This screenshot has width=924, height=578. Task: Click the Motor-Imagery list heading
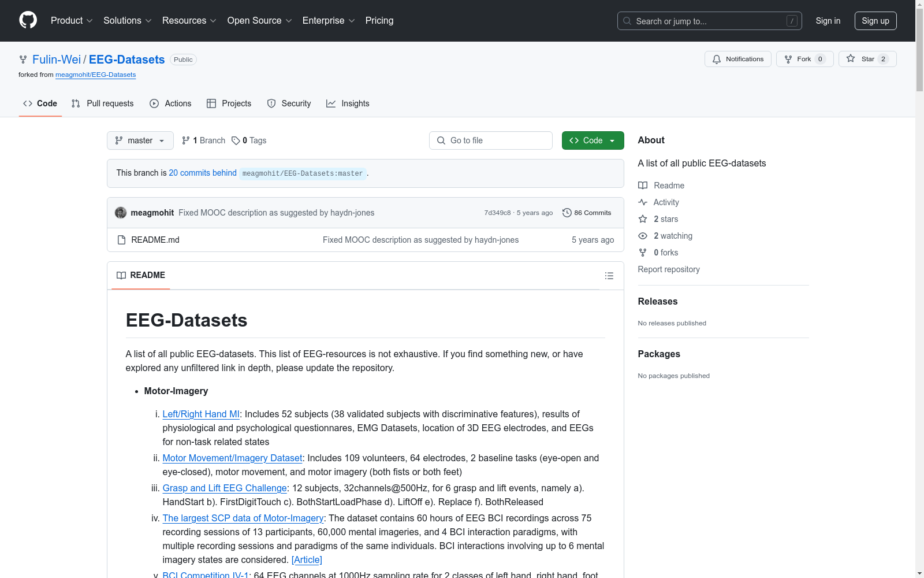[x=176, y=391]
